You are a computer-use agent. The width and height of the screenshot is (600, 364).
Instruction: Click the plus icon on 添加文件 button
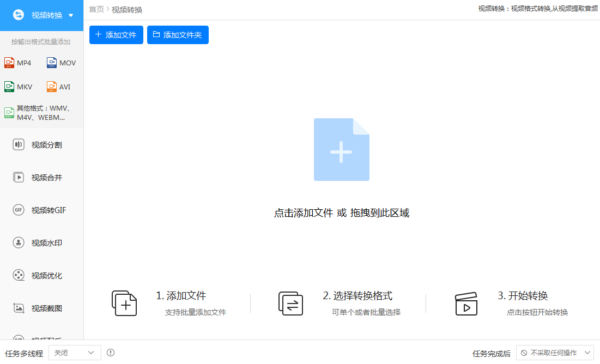(x=98, y=34)
